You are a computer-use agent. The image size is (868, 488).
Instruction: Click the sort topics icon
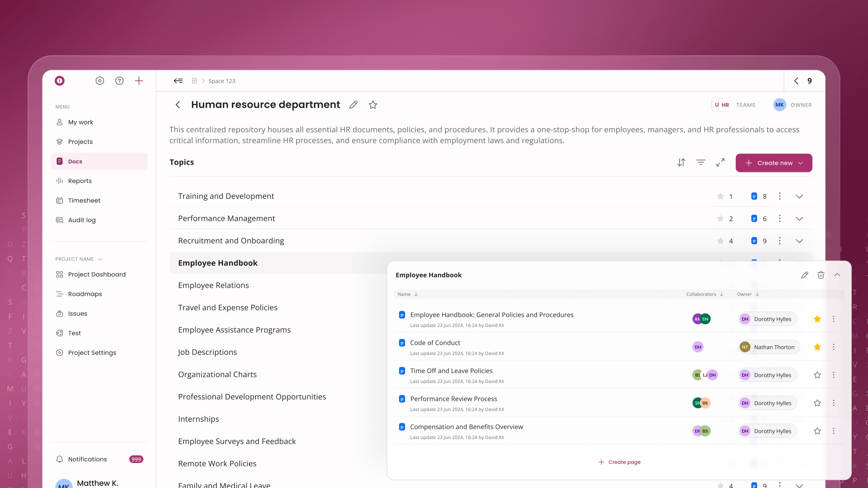[x=681, y=163]
